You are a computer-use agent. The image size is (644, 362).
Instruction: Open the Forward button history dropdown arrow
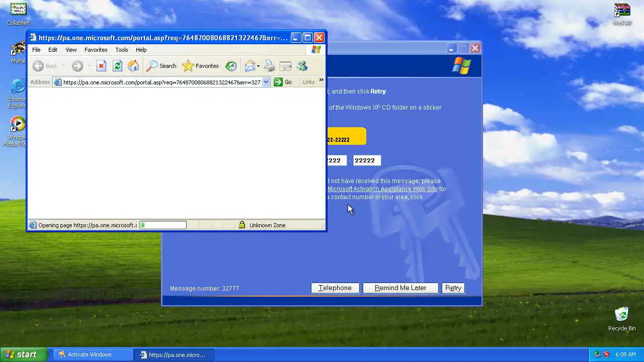click(89, 66)
